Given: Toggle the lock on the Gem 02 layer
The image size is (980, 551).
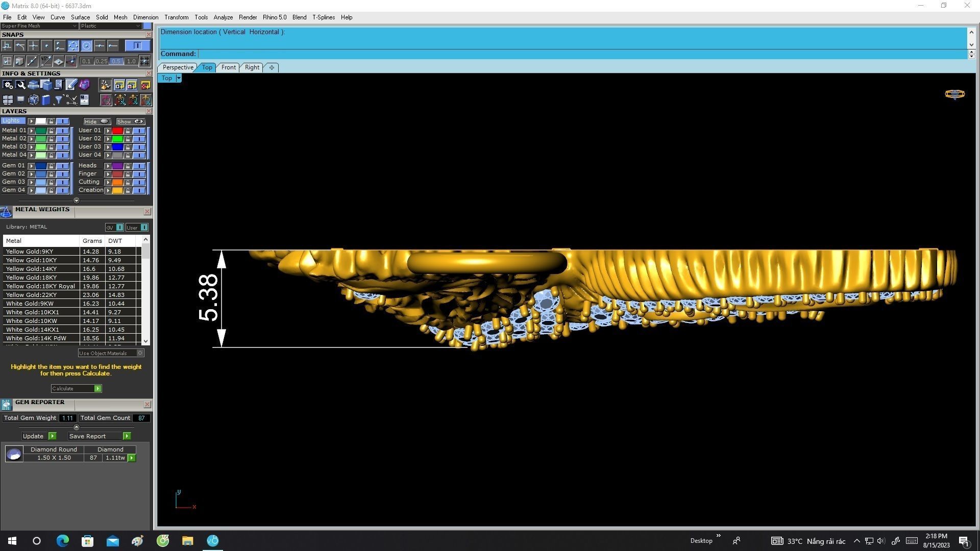Looking at the screenshot, I should click(51, 174).
